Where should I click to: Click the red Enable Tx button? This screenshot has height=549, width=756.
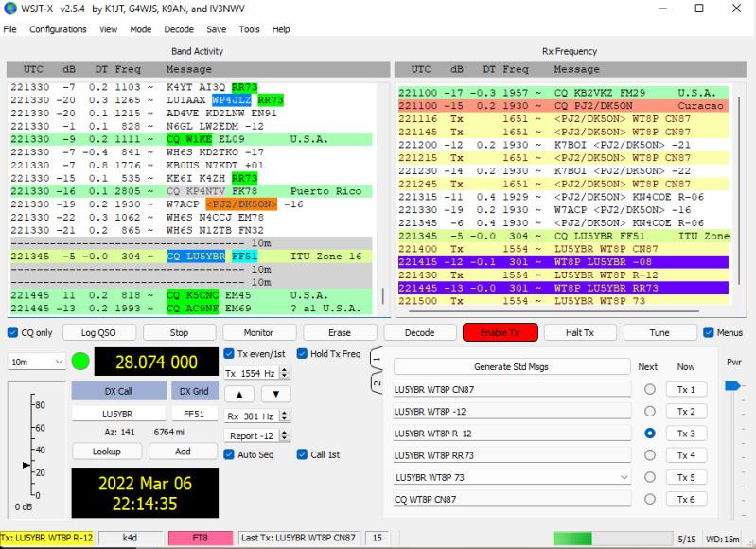tap(500, 332)
